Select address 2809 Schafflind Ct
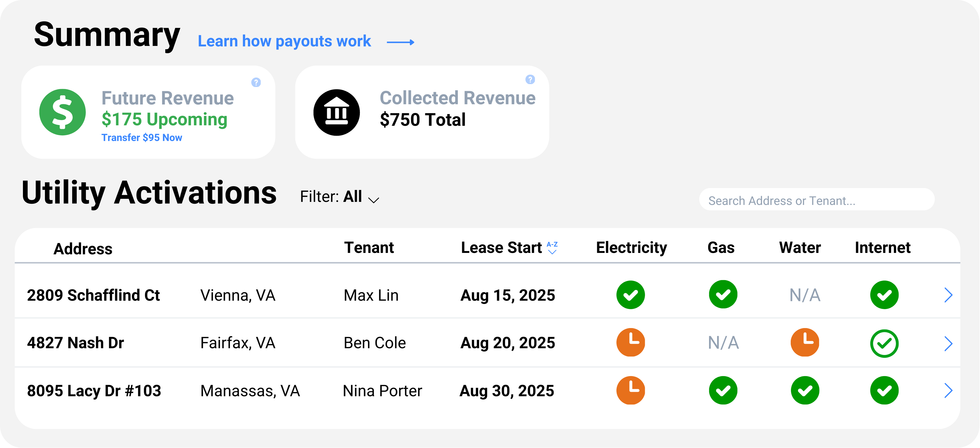Image resolution: width=980 pixels, height=448 pixels. [93, 295]
